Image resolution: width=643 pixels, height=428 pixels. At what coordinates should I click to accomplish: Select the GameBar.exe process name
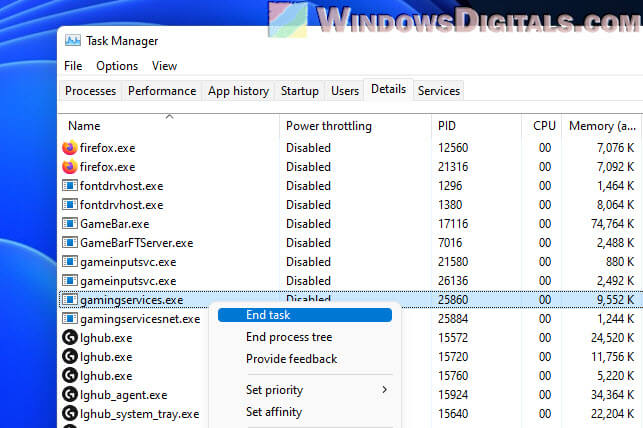point(114,224)
